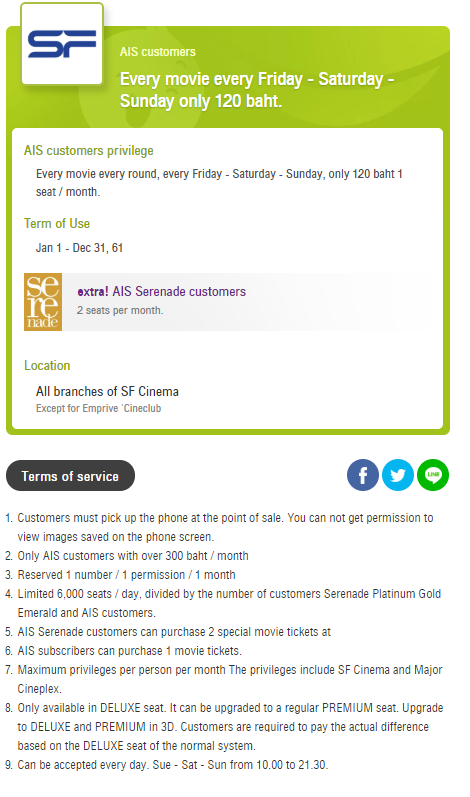This screenshot has height=797, width=470.
Task: Click the AIS customers privilege heading
Action: [88, 150]
